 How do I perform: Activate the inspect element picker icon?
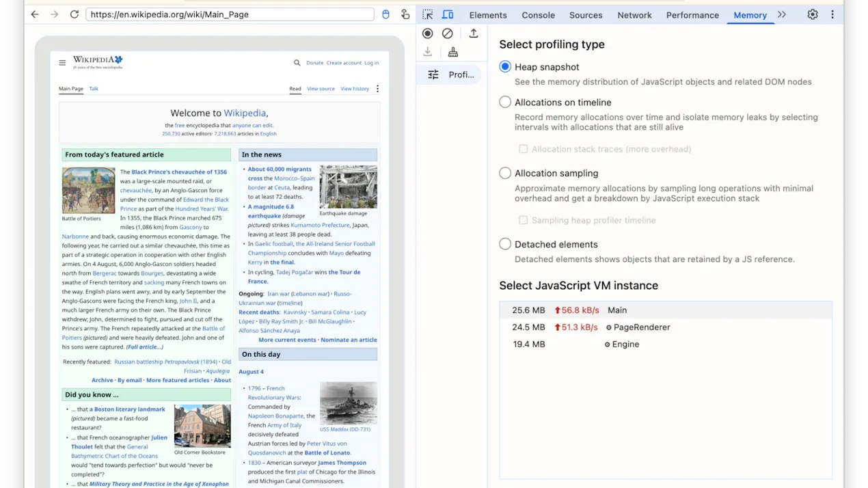click(x=428, y=14)
